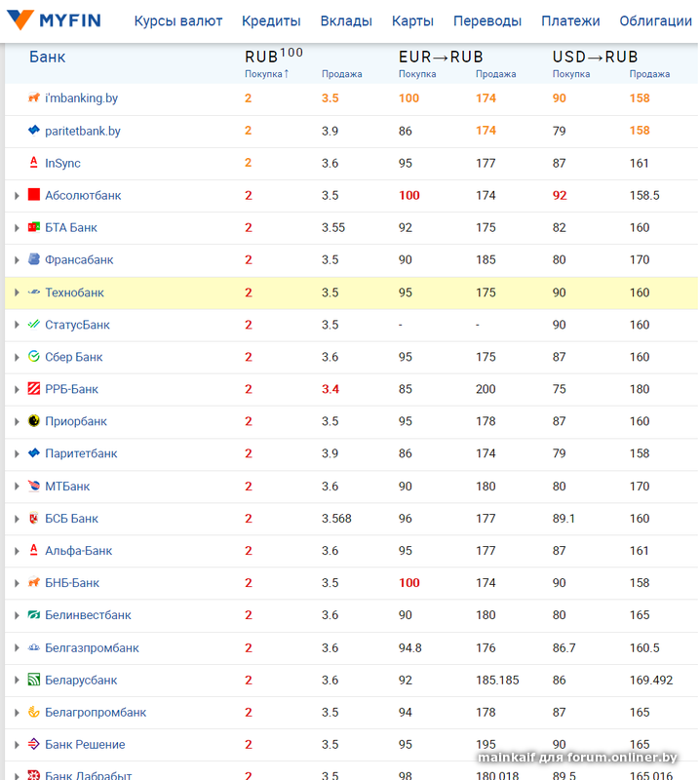Open the Переводы menu
This screenshot has width=700, height=780.
pyautogui.click(x=487, y=20)
